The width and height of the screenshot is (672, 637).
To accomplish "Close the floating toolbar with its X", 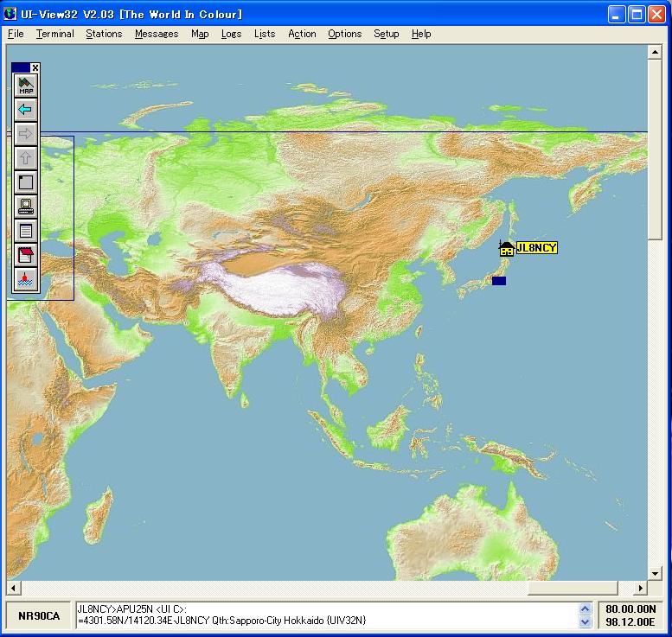I will pos(35,67).
